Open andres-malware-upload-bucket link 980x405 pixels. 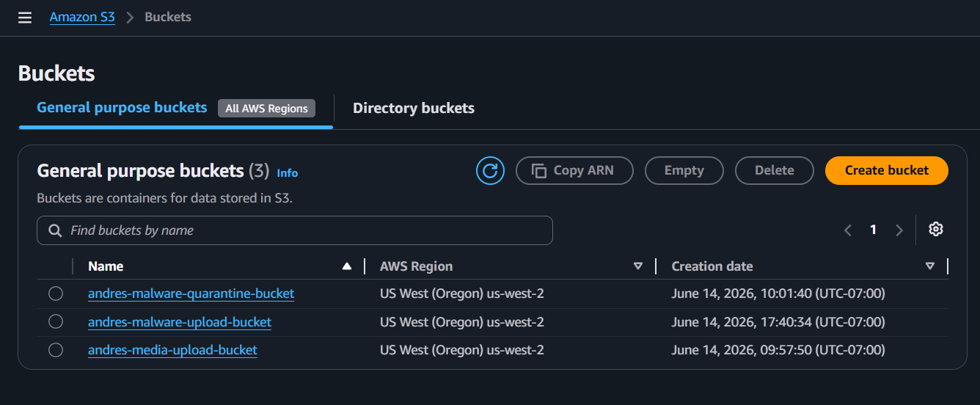point(180,321)
